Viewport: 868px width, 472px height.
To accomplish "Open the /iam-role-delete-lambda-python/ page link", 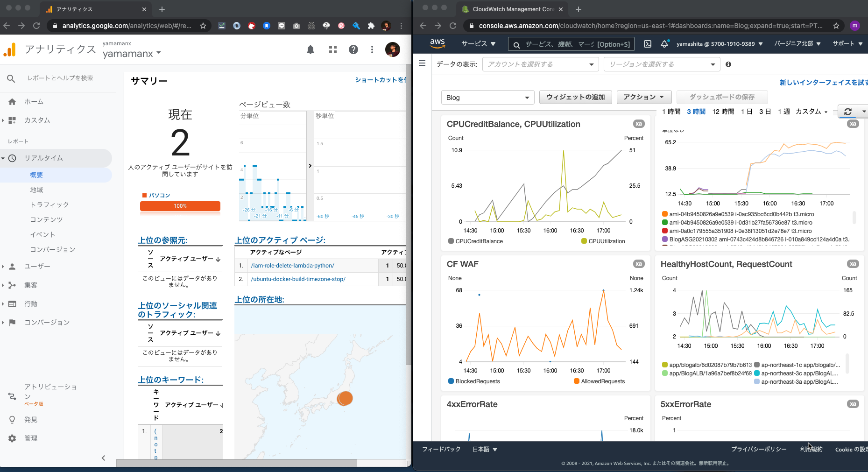I will 292,266.
